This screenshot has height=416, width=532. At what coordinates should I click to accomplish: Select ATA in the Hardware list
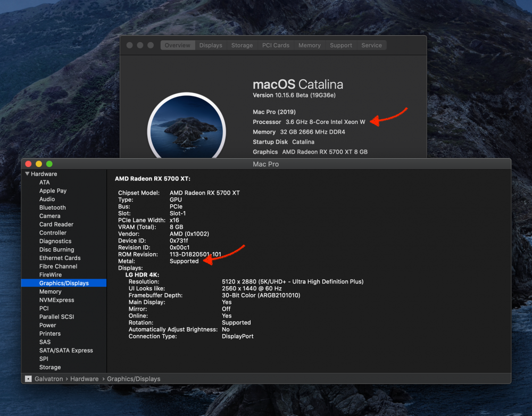point(45,182)
